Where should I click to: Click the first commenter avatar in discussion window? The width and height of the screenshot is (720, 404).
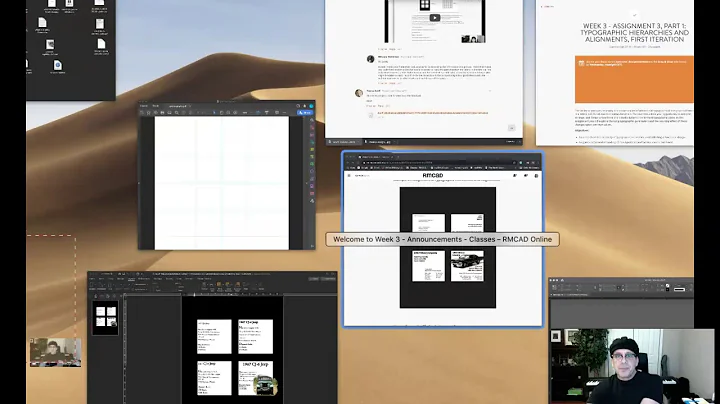(x=371, y=58)
